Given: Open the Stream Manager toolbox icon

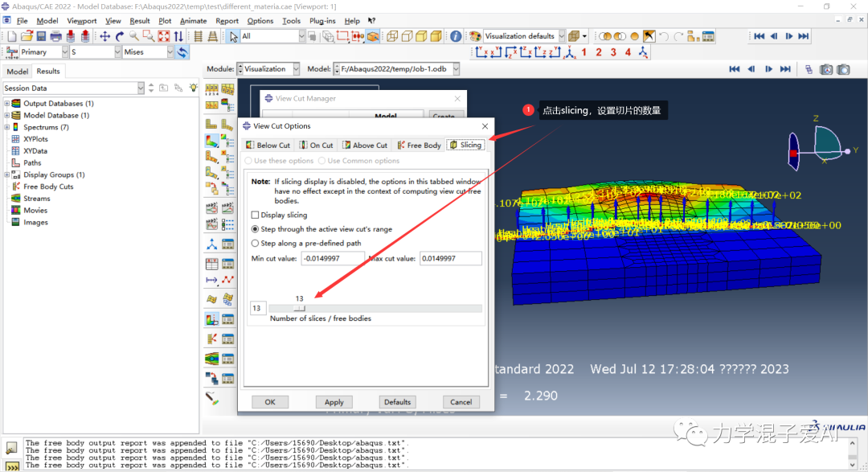Looking at the screenshot, I should [x=227, y=359].
